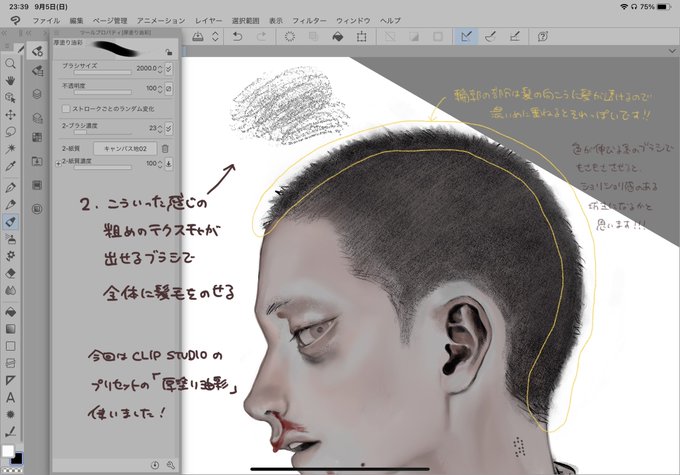The width and height of the screenshot is (680, 475).
Task: Toggle Snap to Special Ruler
Action: click(x=490, y=36)
